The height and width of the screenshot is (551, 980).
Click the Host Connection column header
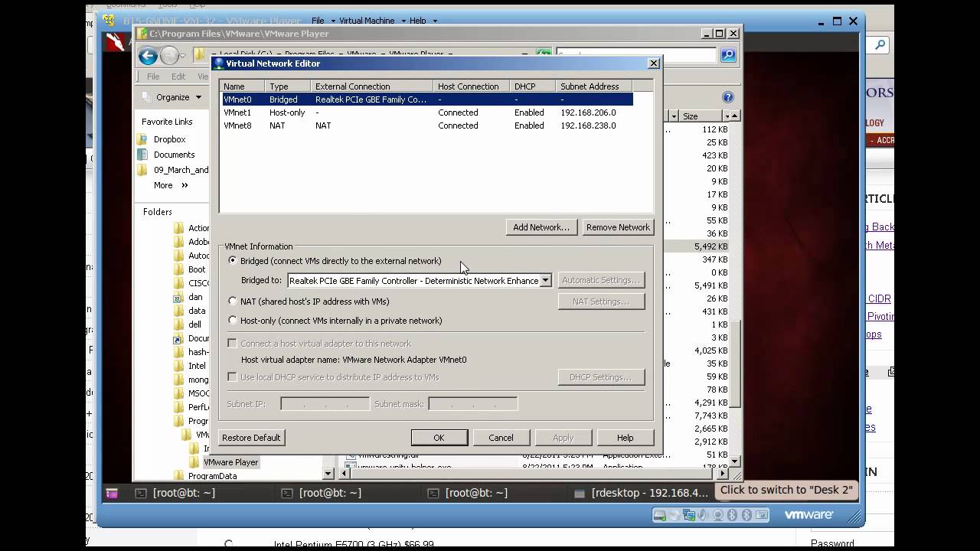click(x=472, y=86)
